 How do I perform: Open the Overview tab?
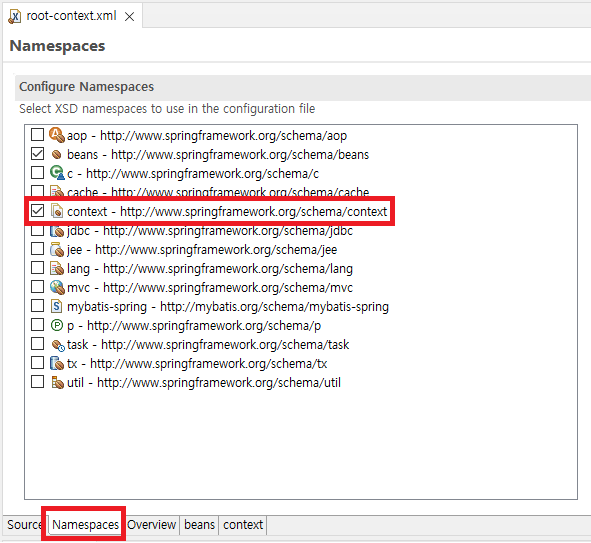[x=152, y=525]
